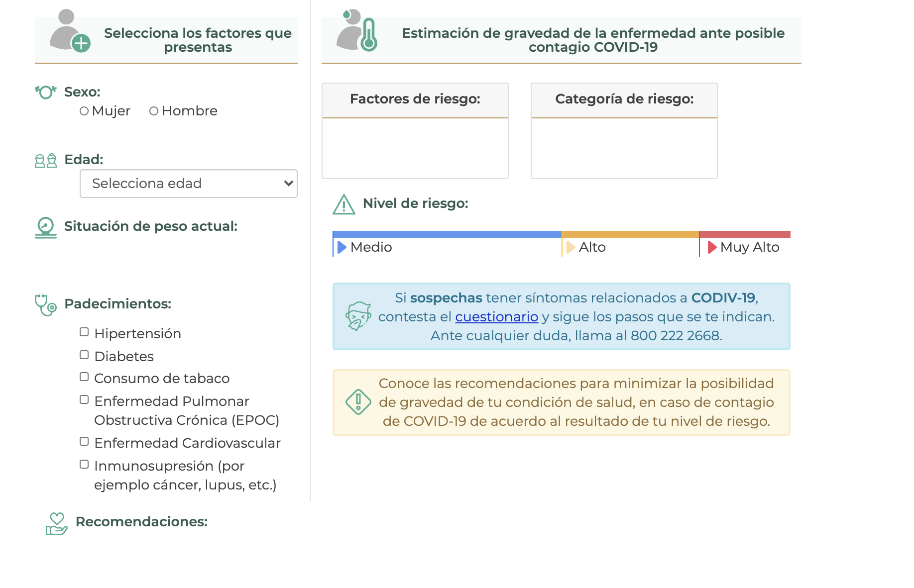Click the weight scale icon near Situación de peso actual
The width and height of the screenshot is (914, 588).
point(45,227)
